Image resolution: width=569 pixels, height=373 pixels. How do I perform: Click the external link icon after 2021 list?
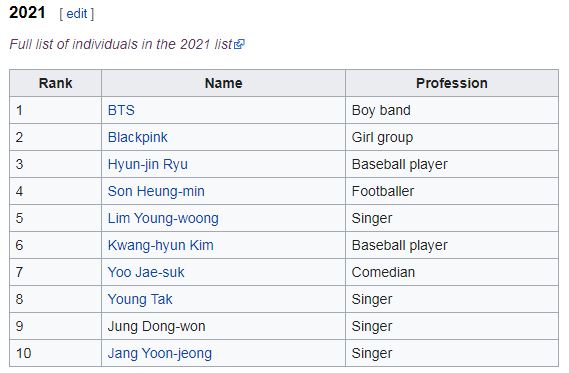239,44
